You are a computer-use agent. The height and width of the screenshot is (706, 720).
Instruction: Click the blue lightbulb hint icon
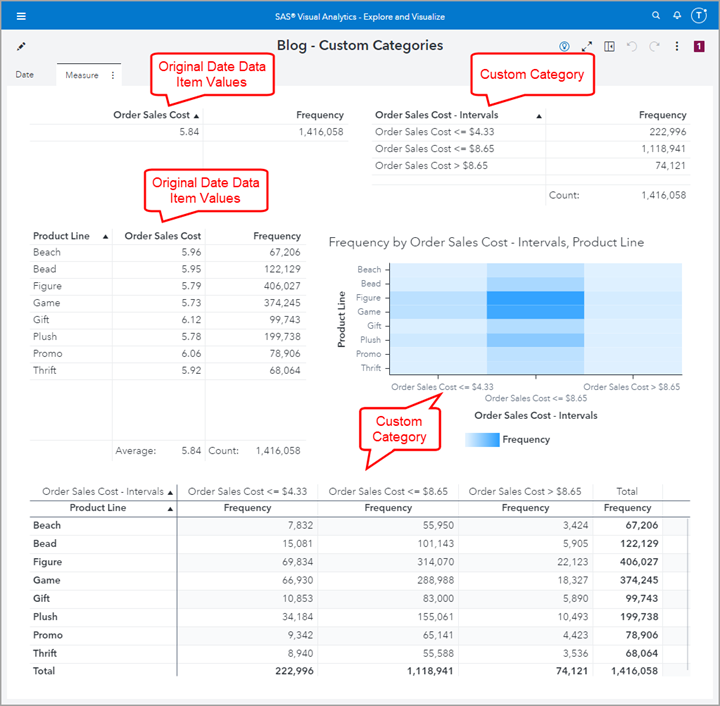click(x=564, y=46)
